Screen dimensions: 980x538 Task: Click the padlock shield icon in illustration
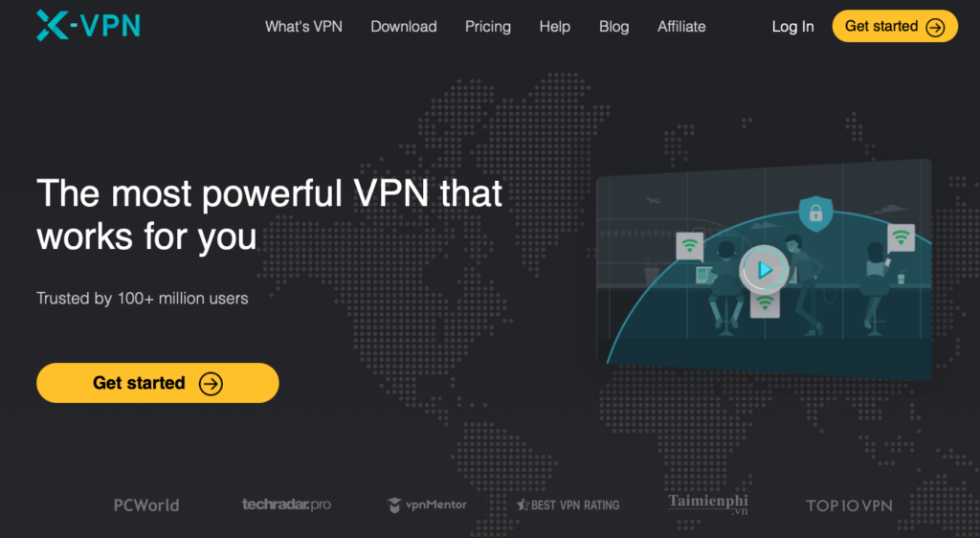coord(815,213)
